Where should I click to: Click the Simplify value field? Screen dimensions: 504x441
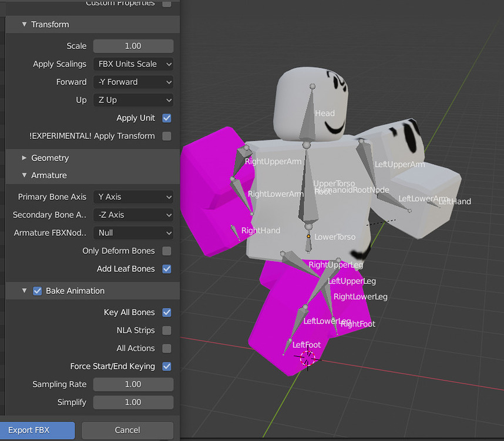point(133,402)
